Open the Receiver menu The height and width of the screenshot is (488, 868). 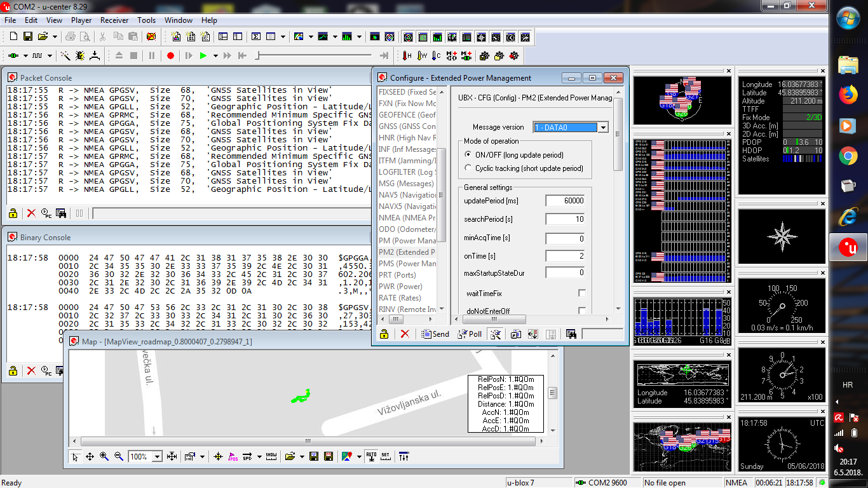coord(114,20)
